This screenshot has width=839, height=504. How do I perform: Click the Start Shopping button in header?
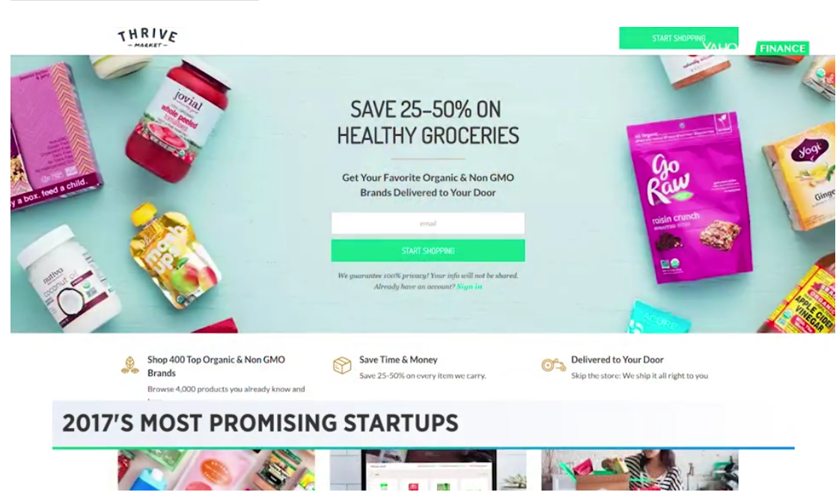click(x=679, y=38)
